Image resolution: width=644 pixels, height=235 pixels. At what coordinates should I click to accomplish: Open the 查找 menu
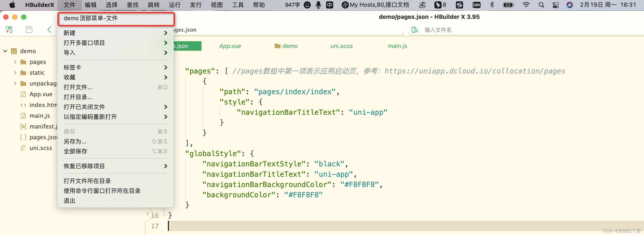click(x=133, y=5)
